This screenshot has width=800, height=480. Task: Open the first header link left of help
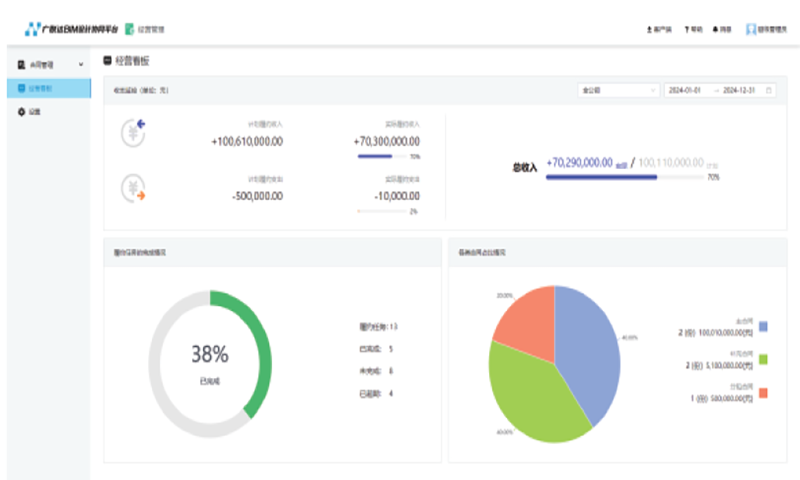click(x=659, y=30)
